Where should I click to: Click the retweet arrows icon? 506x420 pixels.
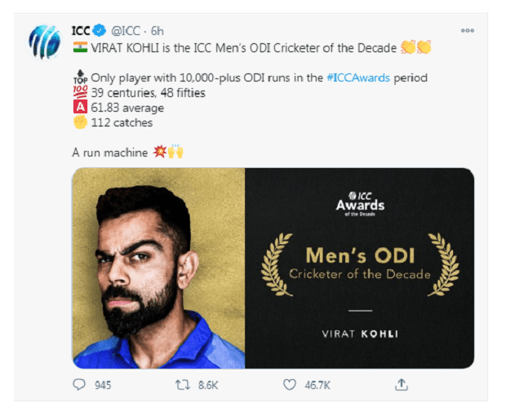[x=182, y=384]
